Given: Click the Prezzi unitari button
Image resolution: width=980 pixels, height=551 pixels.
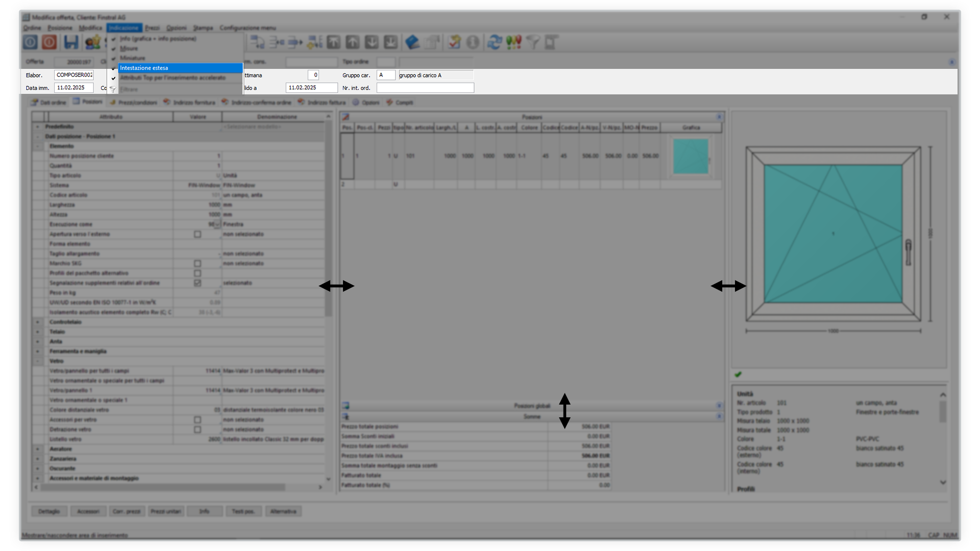Looking at the screenshot, I should [166, 511].
